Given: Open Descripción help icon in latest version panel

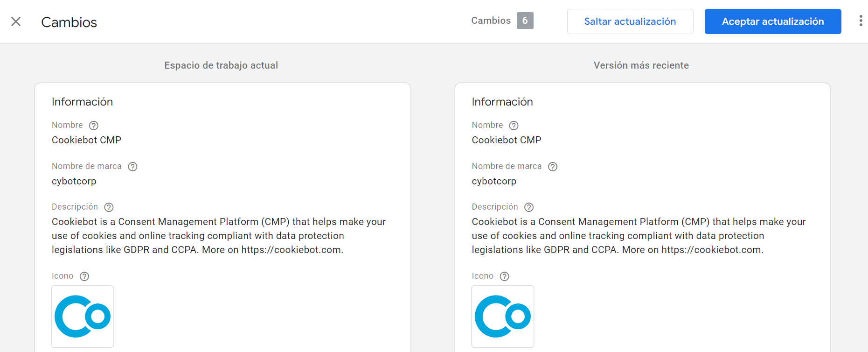Looking at the screenshot, I should (529, 207).
